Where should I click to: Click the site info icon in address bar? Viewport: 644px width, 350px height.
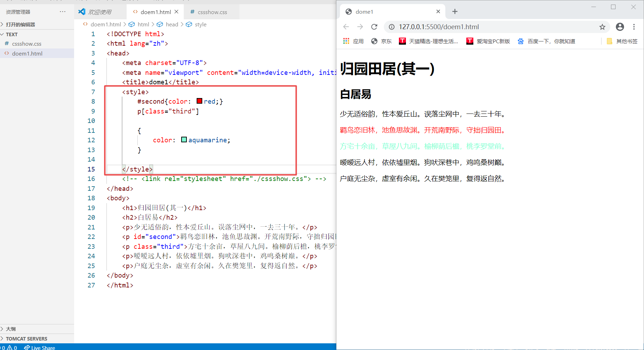391,27
